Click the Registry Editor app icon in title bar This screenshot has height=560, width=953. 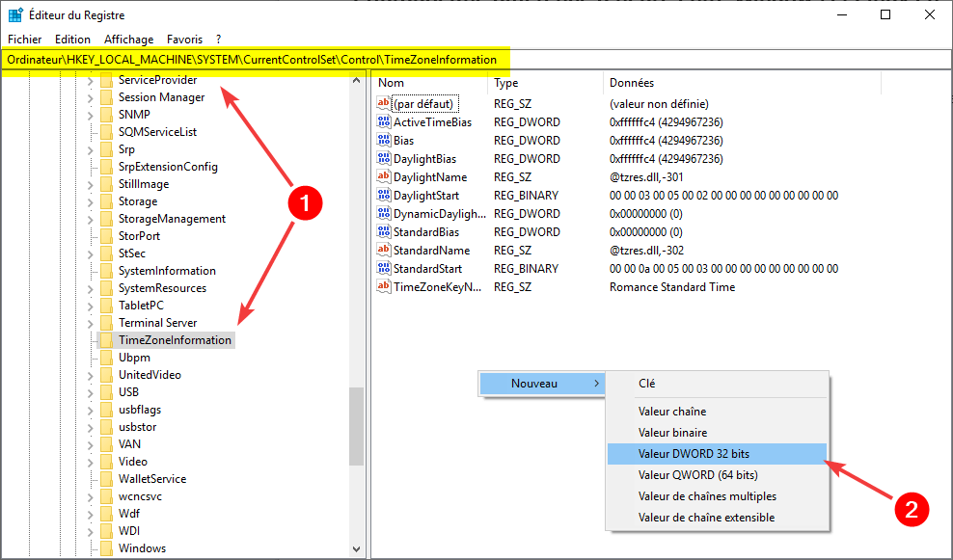point(15,15)
